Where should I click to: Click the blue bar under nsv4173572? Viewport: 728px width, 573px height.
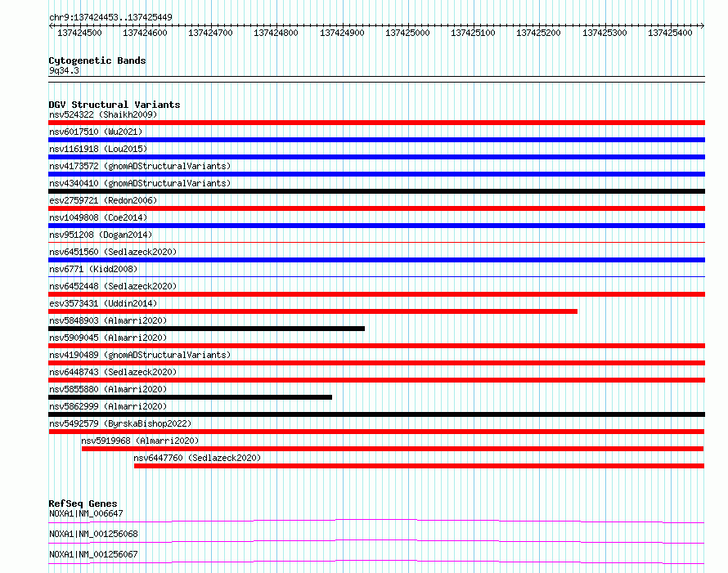376,174
